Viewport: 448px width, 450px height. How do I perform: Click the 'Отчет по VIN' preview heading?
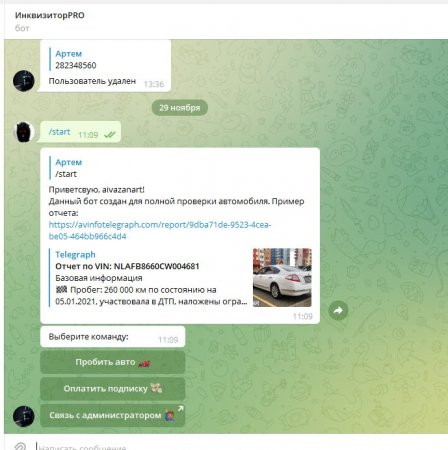pyautogui.click(x=127, y=266)
